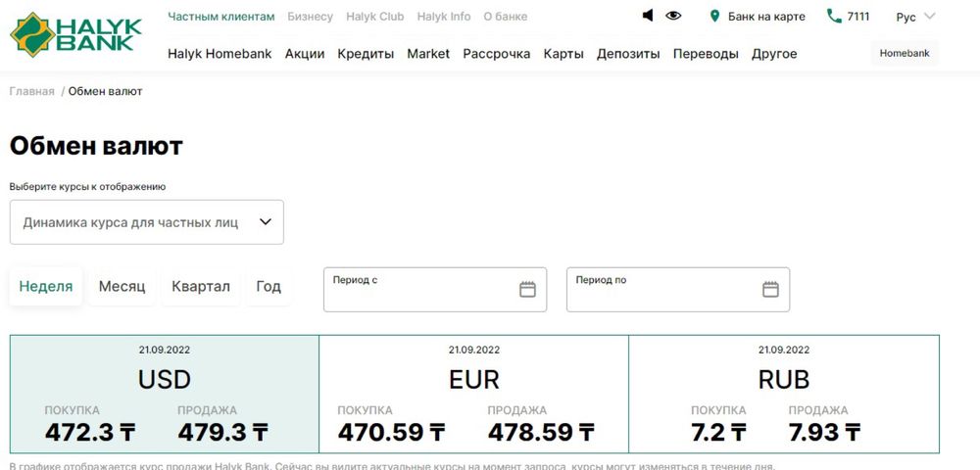980x470 pixels.
Task: Open the Переводы menu item
Action: pos(706,54)
